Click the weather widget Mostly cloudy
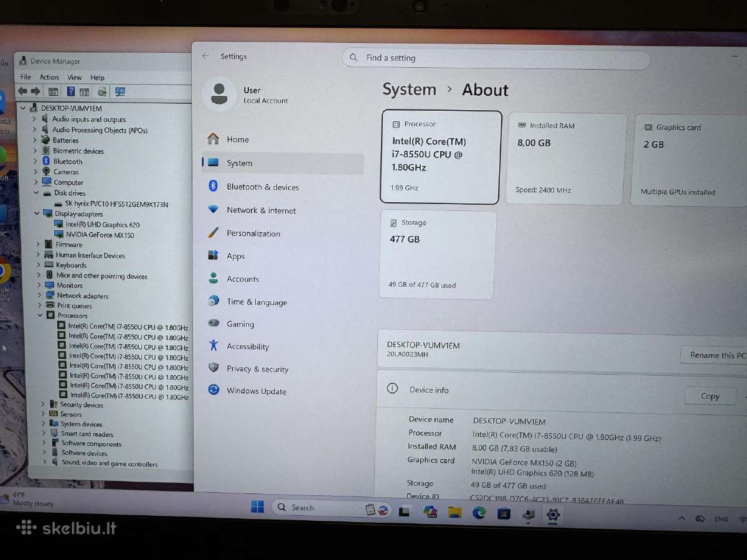747x560 pixels. 29,499
